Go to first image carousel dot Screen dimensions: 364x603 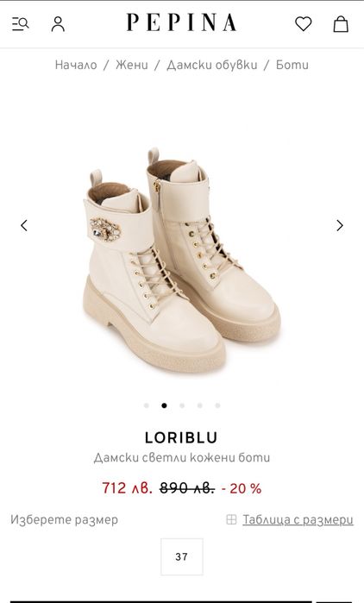(x=146, y=405)
